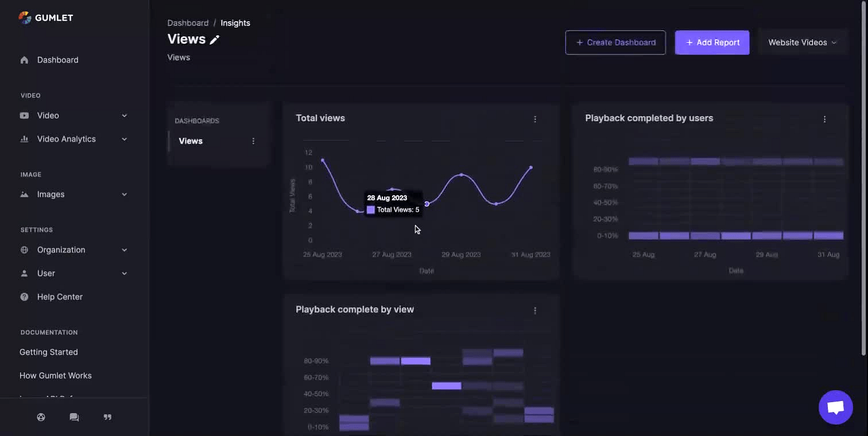868x436 pixels.
Task: Click the comments icon in sidebar footer
Action: click(x=74, y=417)
